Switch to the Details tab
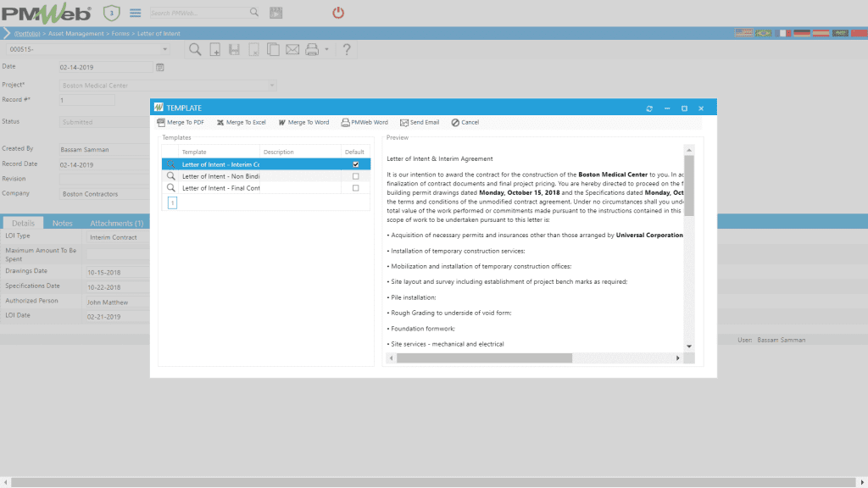This screenshot has width=868, height=488. 23,223
